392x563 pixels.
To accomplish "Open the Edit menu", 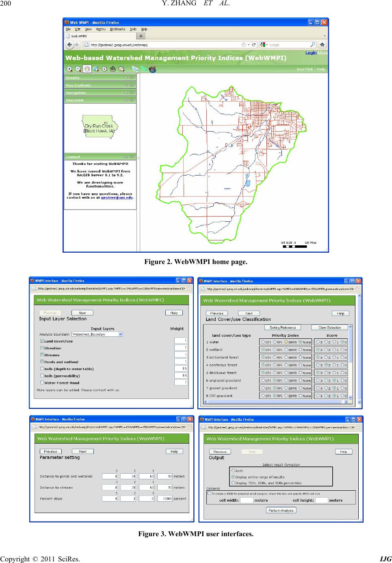I will [x=78, y=29].
